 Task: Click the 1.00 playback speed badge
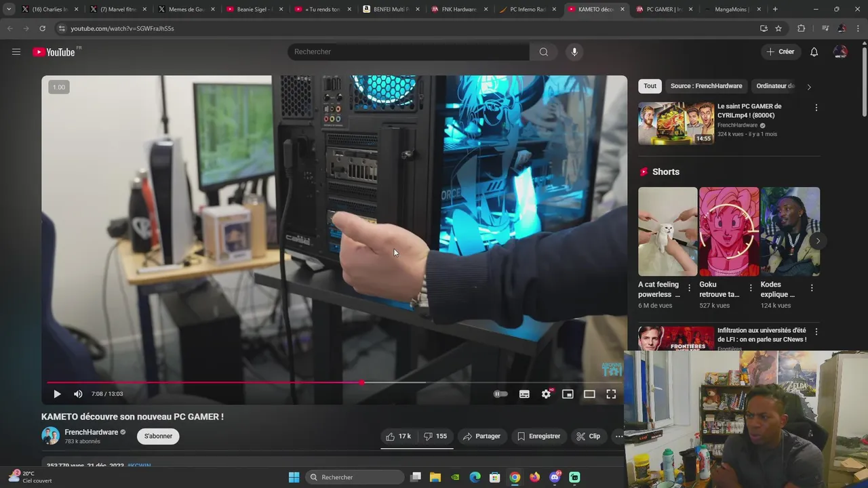59,87
